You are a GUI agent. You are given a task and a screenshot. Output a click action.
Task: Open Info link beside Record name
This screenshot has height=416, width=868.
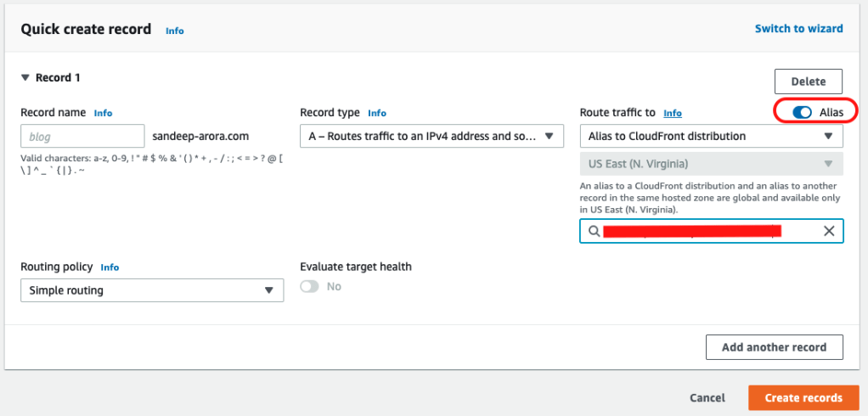pyautogui.click(x=103, y=113)
